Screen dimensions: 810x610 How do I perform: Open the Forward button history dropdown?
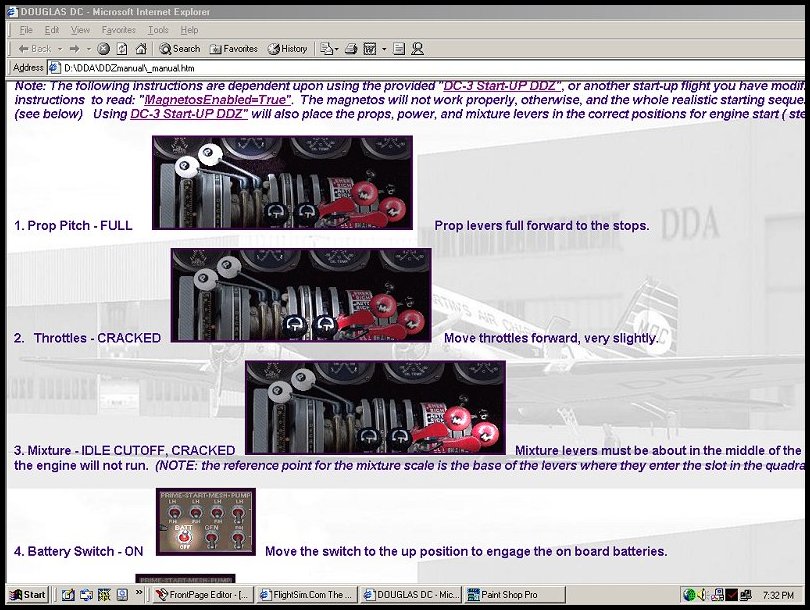[x=88, y=49]
